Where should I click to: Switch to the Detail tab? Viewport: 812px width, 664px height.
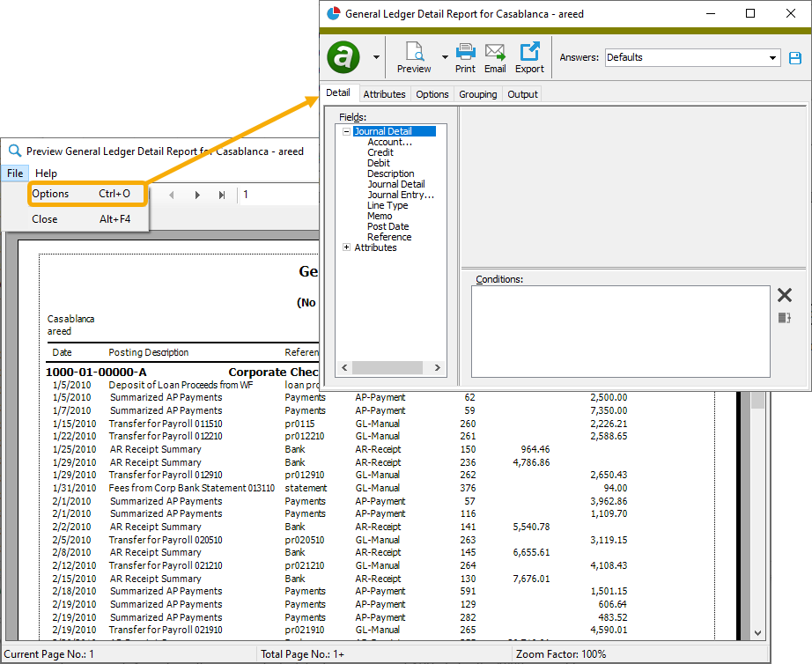click(x=338, y=92)
